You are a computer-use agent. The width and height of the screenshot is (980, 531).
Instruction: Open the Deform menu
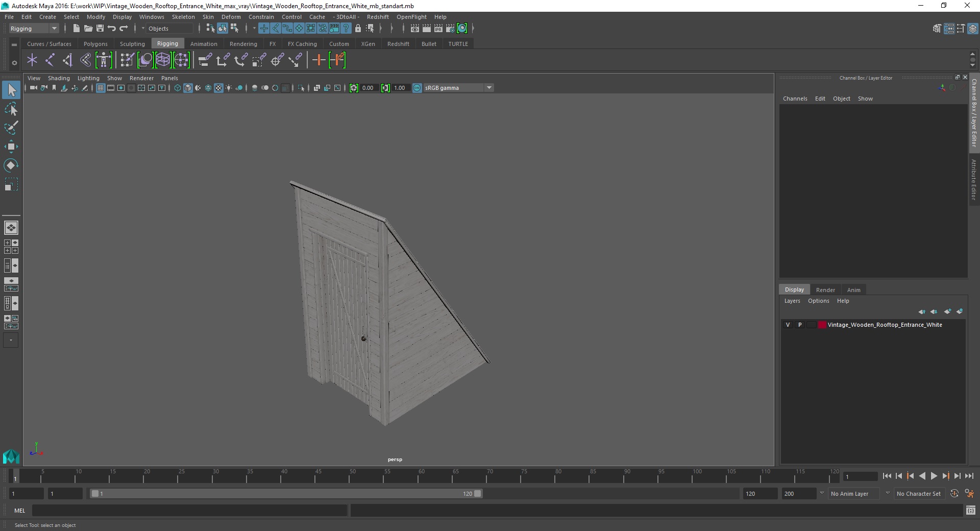[x=231, y=17]
